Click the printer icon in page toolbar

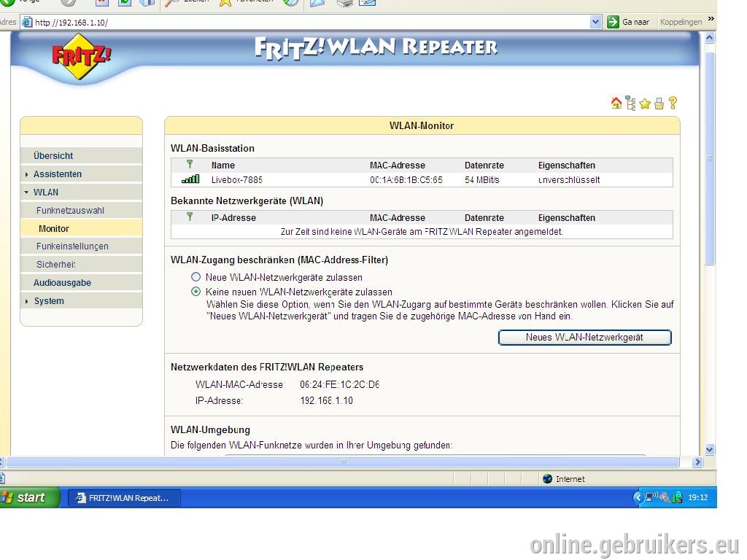click(x=659, y=104)
